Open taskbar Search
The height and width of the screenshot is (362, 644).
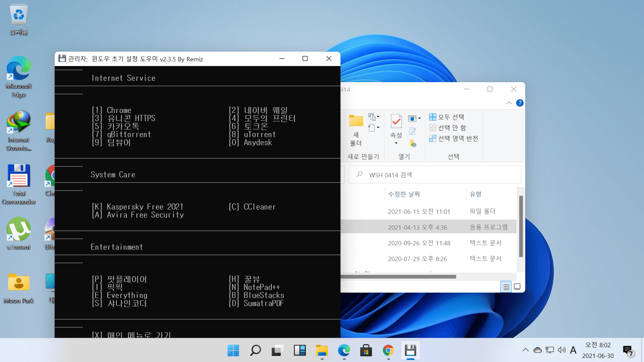tap(255, 350)
